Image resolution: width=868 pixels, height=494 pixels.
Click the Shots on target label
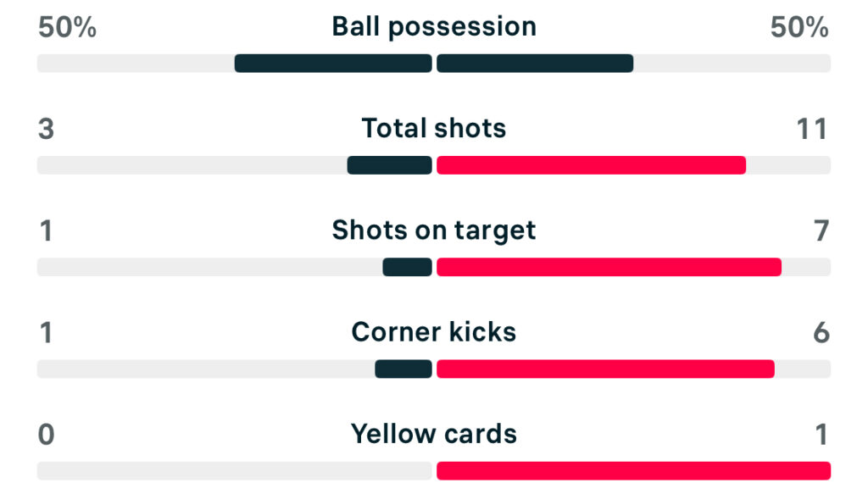pyautogui.click(x=434, y=230)
